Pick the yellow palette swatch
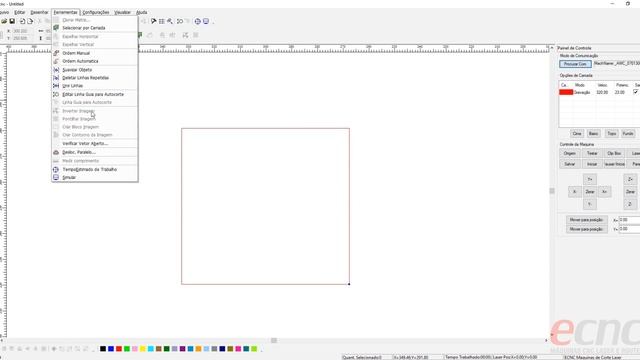The height and width of the screenshot is (360, 640). click(x=143, y=349)
